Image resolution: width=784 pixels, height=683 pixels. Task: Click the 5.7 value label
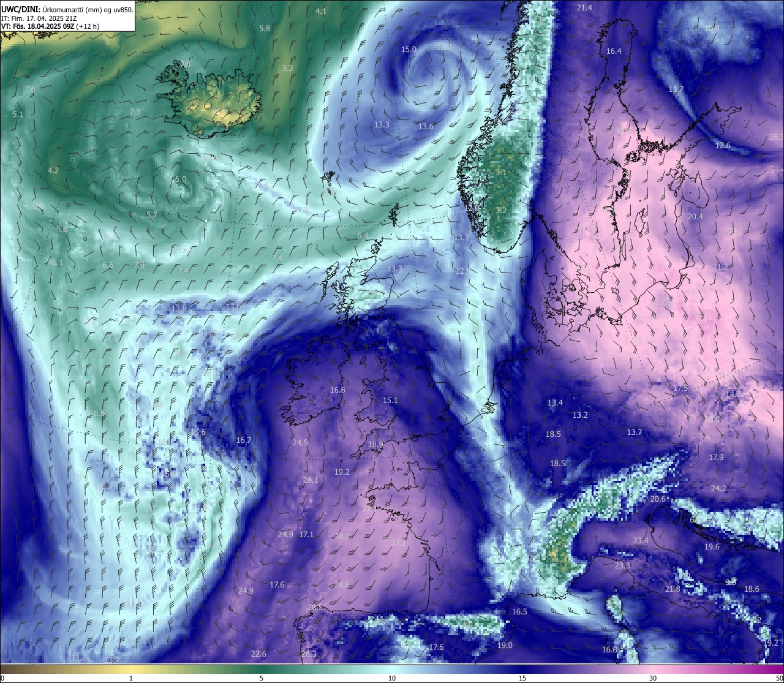point(152,214)
